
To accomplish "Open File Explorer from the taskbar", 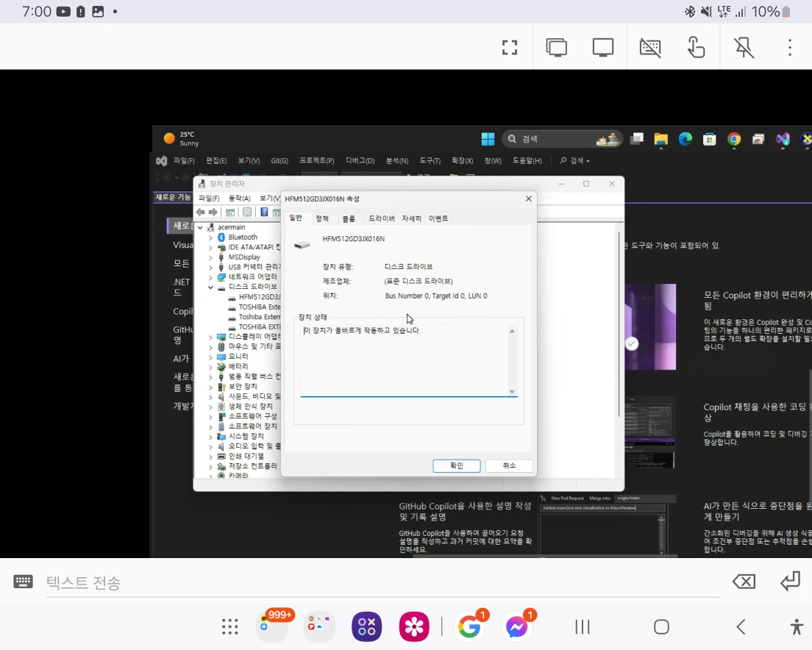I will (660, 139).
